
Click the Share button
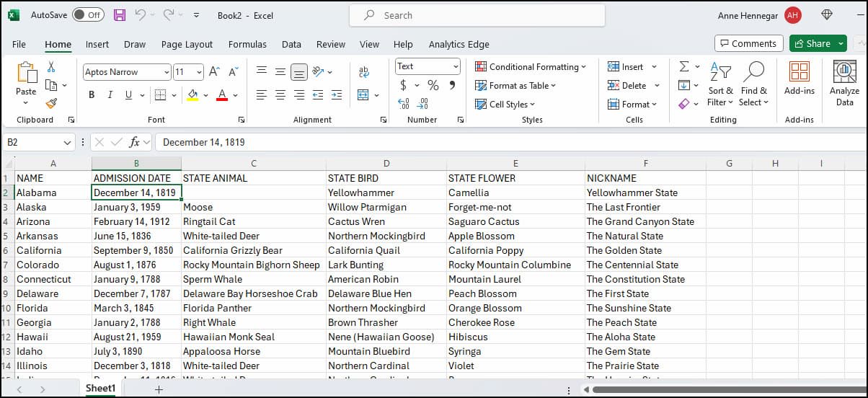point(812,43)
